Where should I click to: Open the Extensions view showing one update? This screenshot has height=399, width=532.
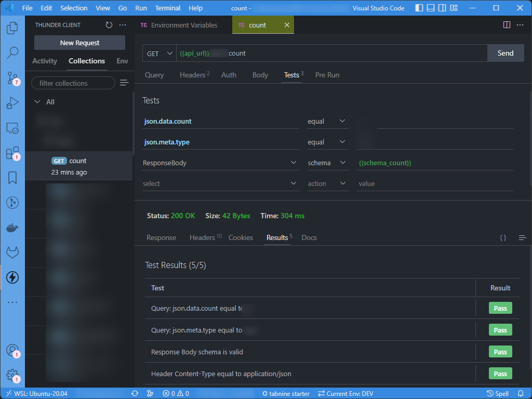[12, 153]
